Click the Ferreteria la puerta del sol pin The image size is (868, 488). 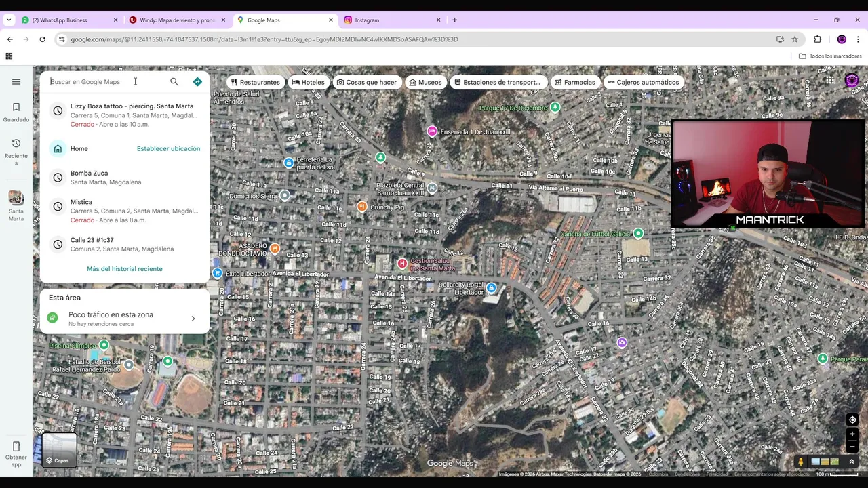(289, 163)
